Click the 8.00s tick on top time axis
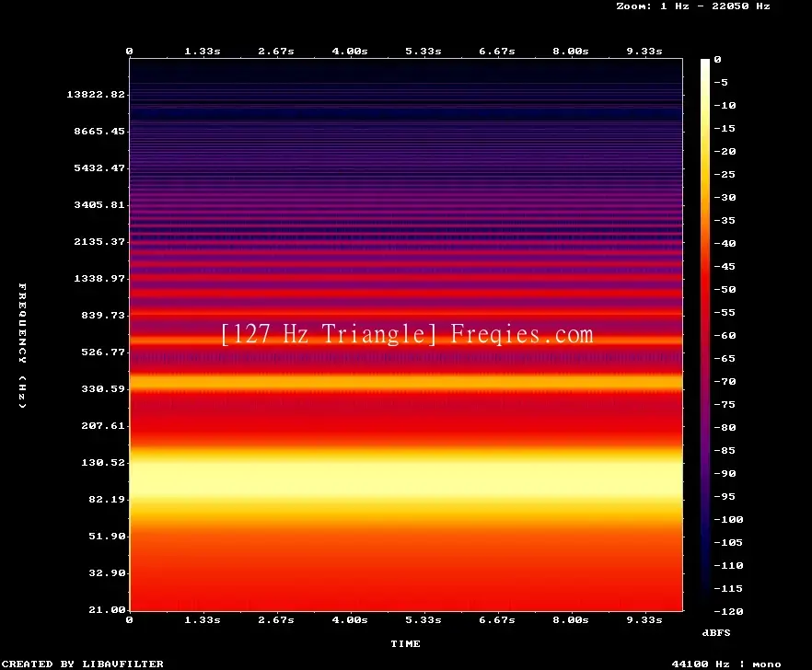This screenshot has width=812, height=670. [570, 51]
